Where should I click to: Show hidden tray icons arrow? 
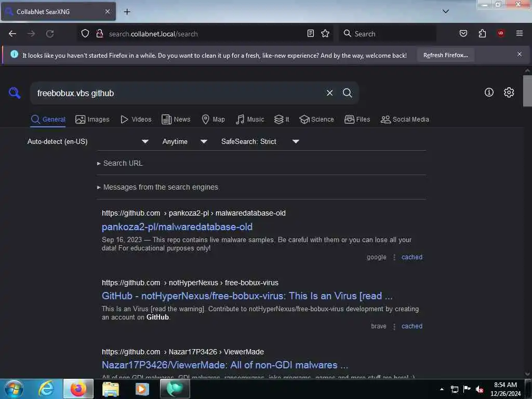tap(442, 389)
